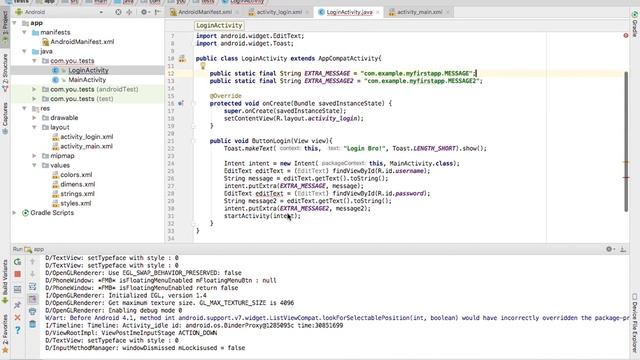
Task: Open Run panel settings gear
Action: (x=609, y=249)
